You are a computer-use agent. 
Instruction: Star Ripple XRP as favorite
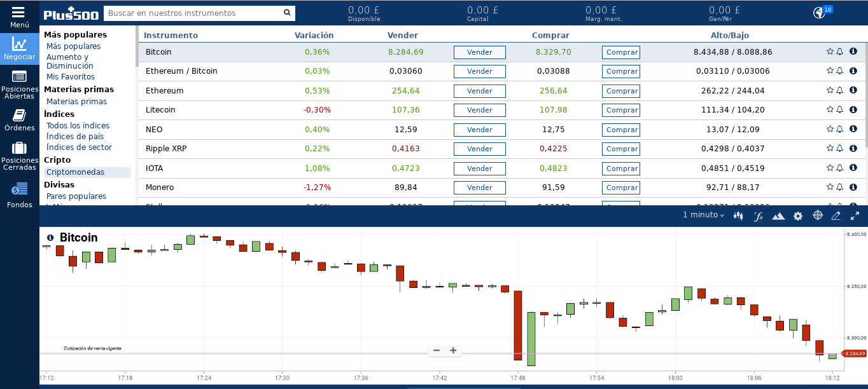coord(830,148)
